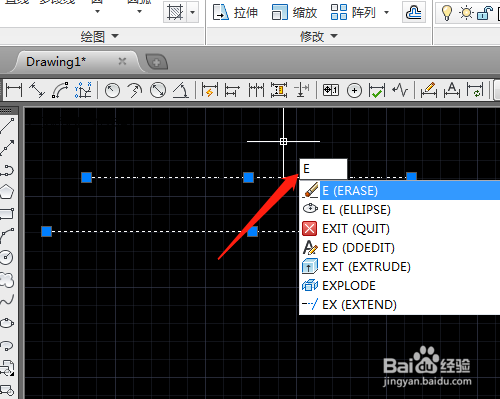Click the left end grip of upper line
The image size is (500, 399).
(x=87, y=177)
